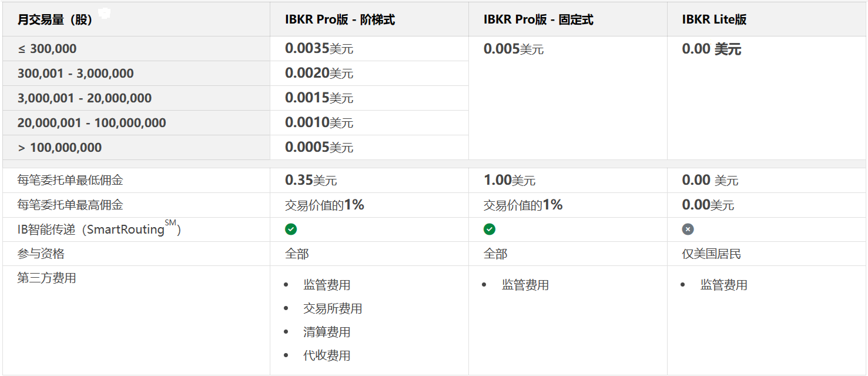Select 监管费用 in the 固定式 column
The height and width of the screenshot is (376, 868).
525,285
